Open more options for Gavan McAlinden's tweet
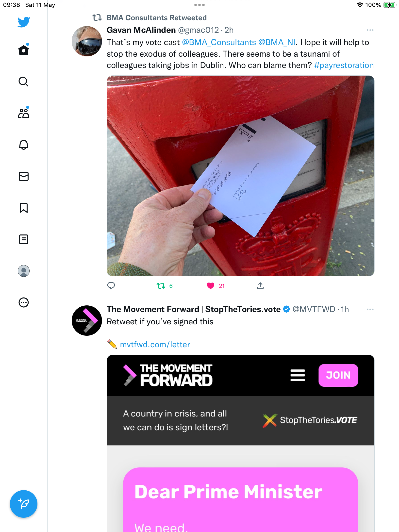Image resolution: width=399 pixels, height=532 pixels. coord(370,30)
